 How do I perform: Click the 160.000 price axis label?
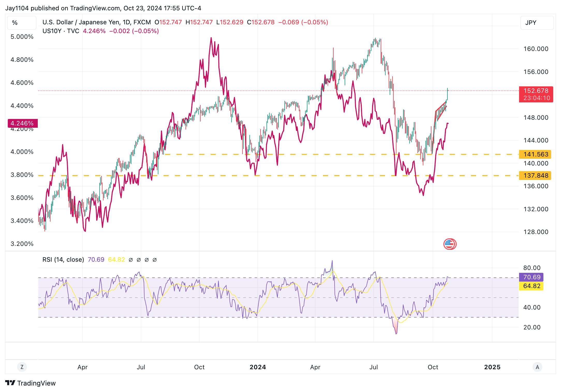click(x=536, y=49)
